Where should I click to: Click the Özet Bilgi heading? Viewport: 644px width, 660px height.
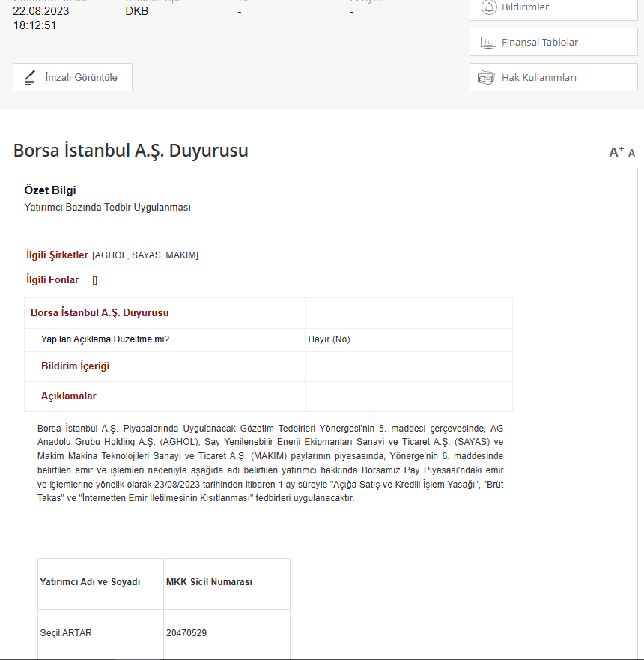tap(50, 190)
